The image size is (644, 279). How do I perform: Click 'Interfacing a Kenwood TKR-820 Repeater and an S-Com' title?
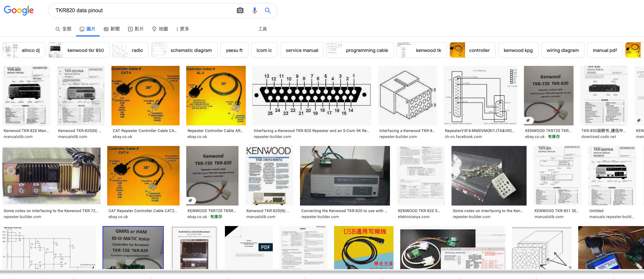coord(311,131)
